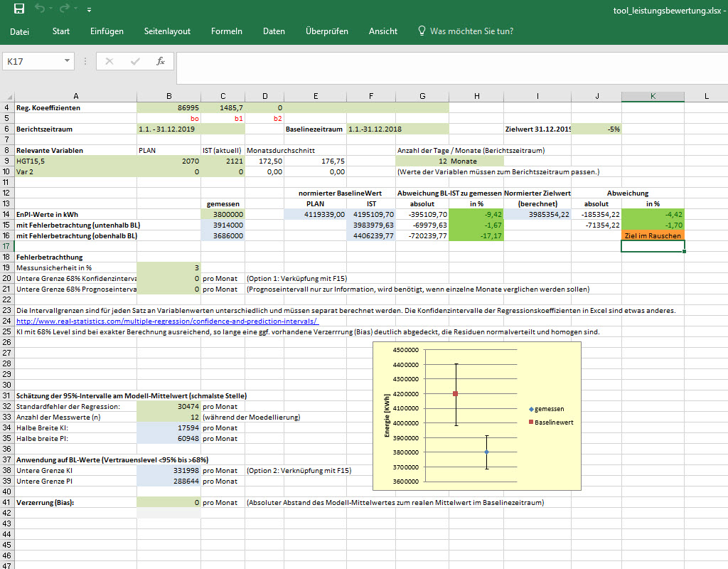This screenshot has width=728, height=569.
Task: Select column K header
Action: point(653,95)
